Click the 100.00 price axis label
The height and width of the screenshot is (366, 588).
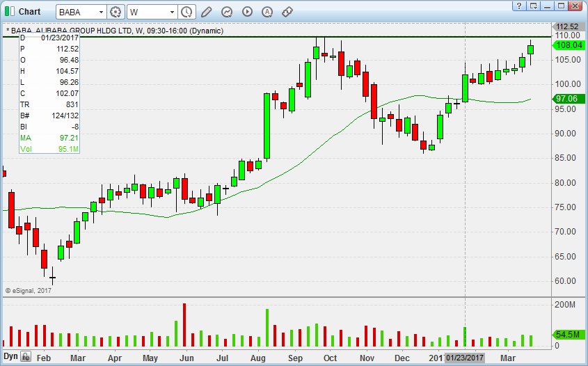point(568,84)
